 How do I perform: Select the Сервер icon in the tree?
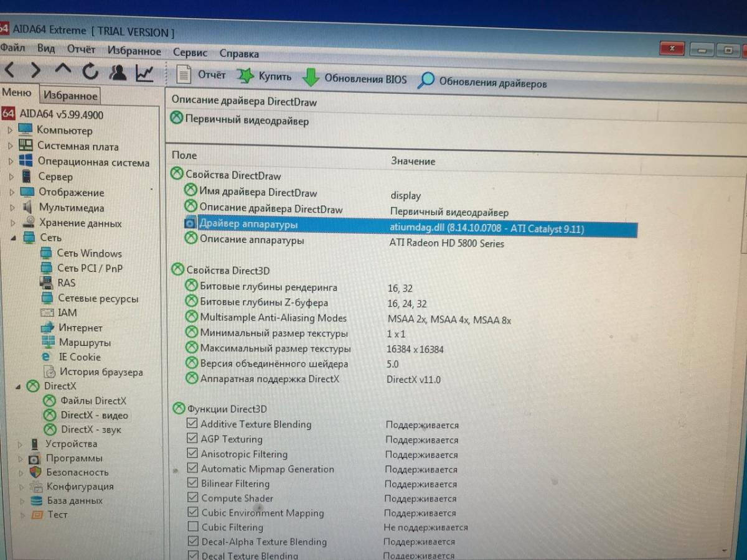[26, 176]
